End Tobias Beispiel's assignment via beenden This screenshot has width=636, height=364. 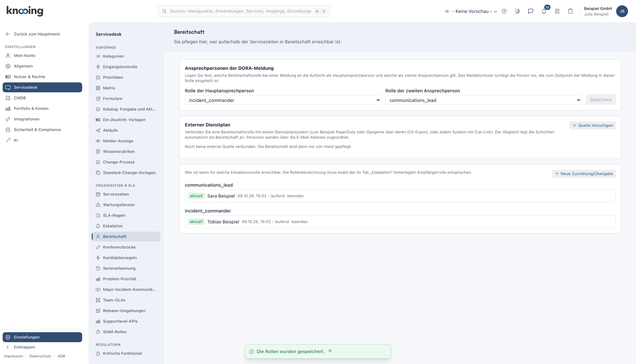click(299, 222)
